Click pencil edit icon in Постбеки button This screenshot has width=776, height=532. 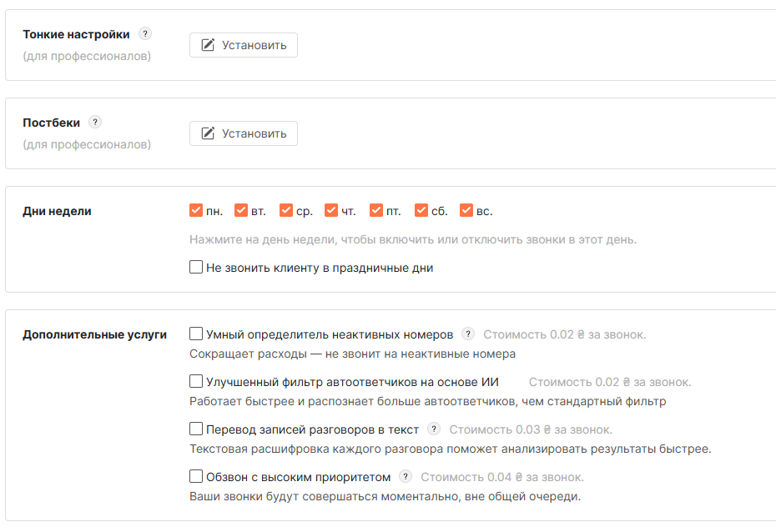click(x=208, y=133)
